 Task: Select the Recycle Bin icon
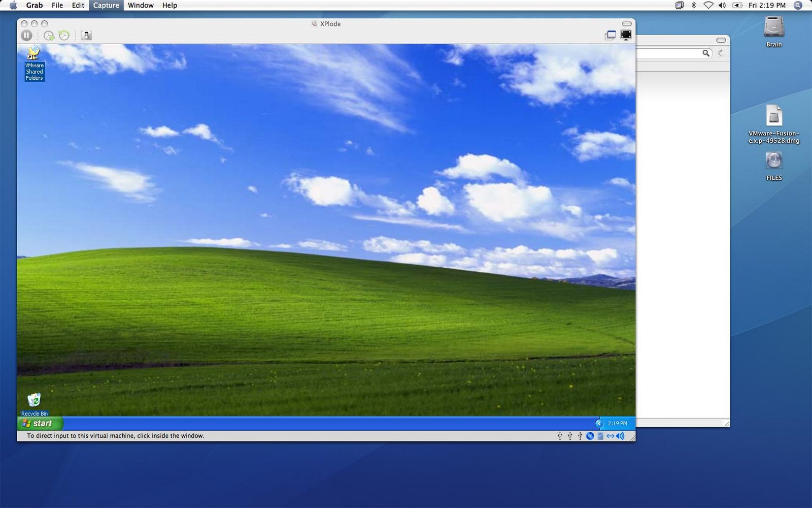tap(34, 404)
